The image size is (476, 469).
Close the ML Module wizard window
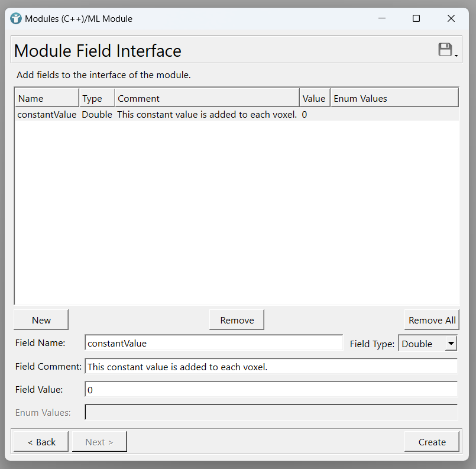451,18
